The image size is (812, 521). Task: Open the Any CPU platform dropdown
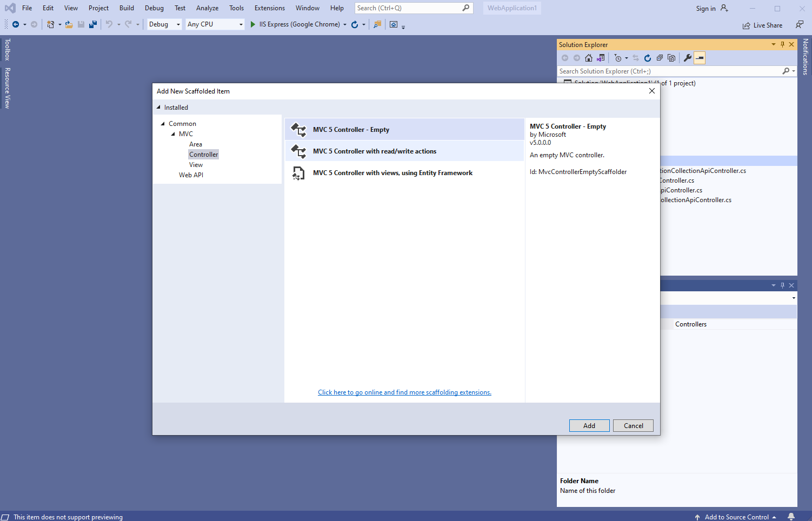tap(215, 24)
